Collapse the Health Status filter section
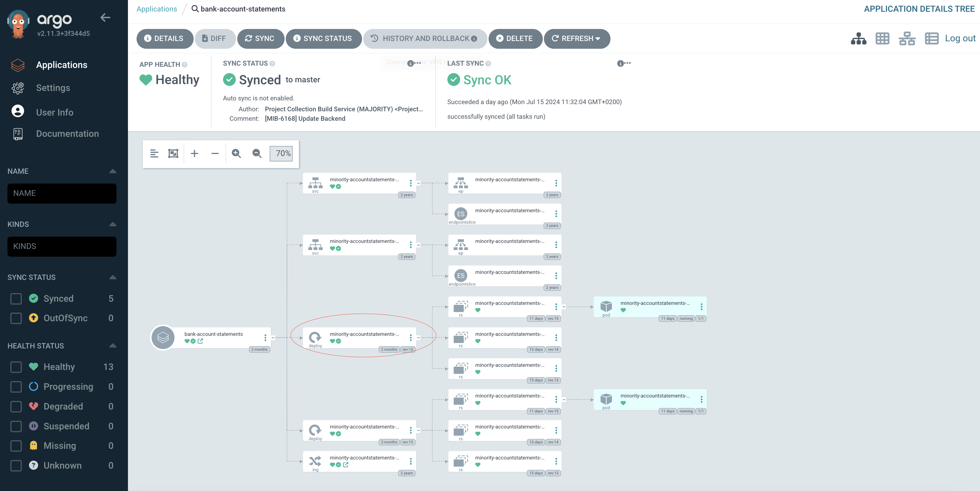 click(113, 346)
